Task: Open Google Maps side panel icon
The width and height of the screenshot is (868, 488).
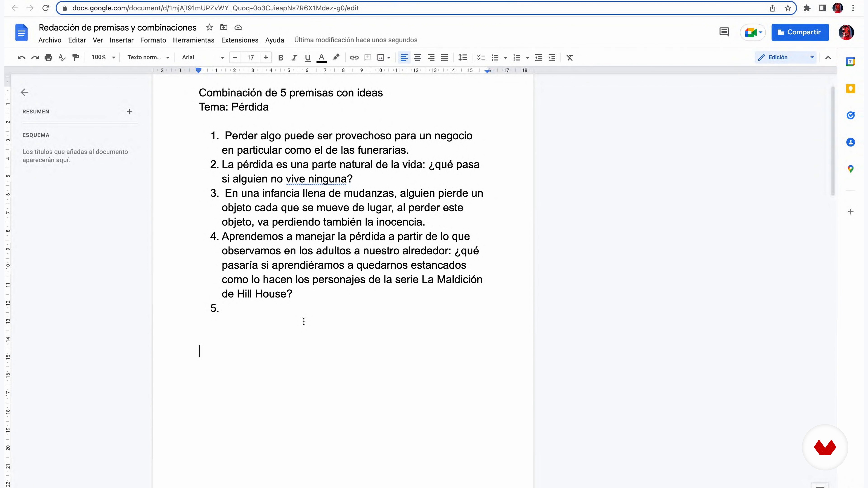Action: pos(850,169)
